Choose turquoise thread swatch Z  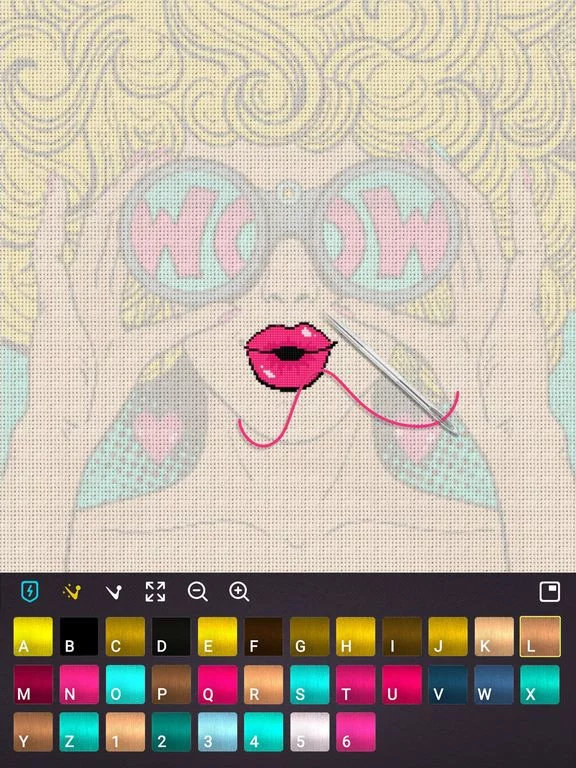click(x=79, y=732)
